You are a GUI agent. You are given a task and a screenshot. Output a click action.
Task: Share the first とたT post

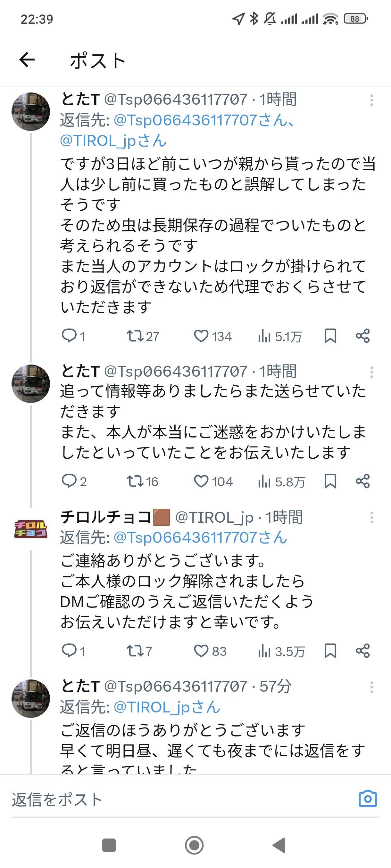pos(363,336)
